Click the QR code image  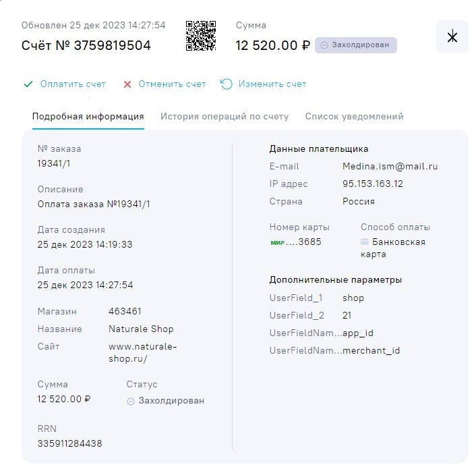coord(201,36)
